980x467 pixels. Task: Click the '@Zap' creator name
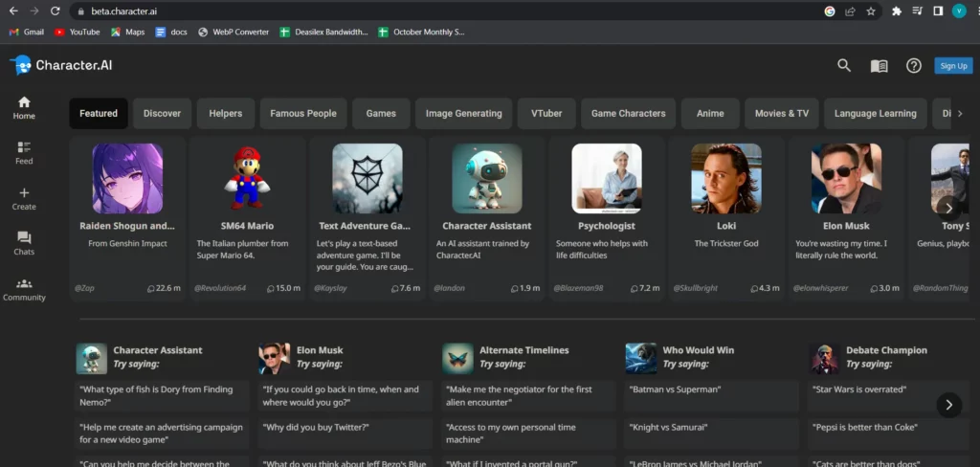pyautogui.click(x=84, y=288)
